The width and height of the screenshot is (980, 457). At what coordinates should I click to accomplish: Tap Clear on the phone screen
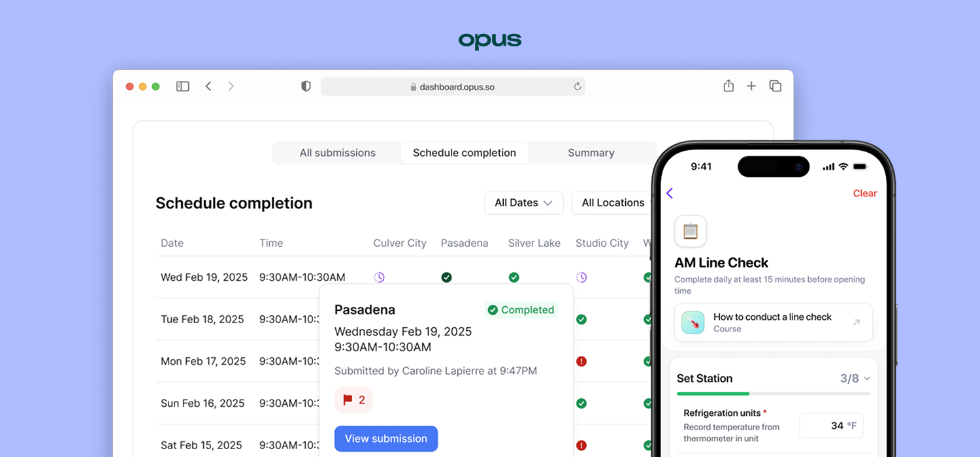(x=865, y=193)
